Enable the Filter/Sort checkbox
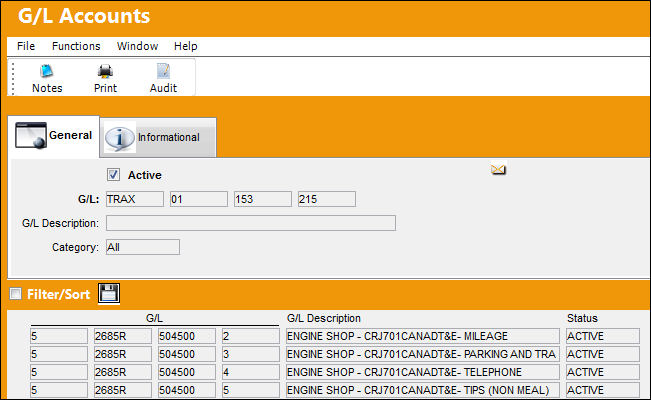651x400 pixels. (16, 294)
